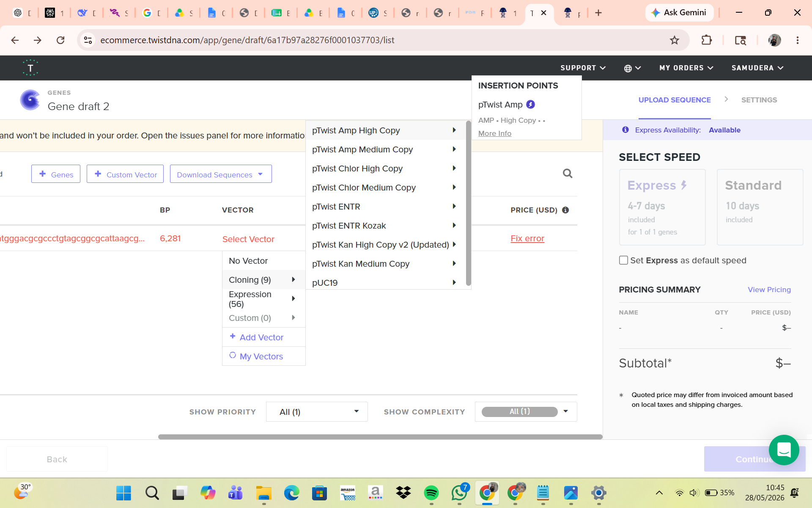812x508 pixels.
Task: View site information icon in address bar
Action: 88,40
